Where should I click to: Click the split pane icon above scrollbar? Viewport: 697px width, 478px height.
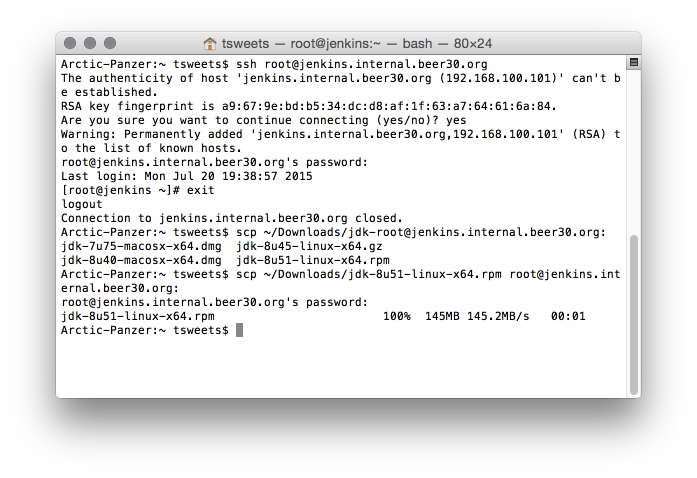click(x=633, y=62)
